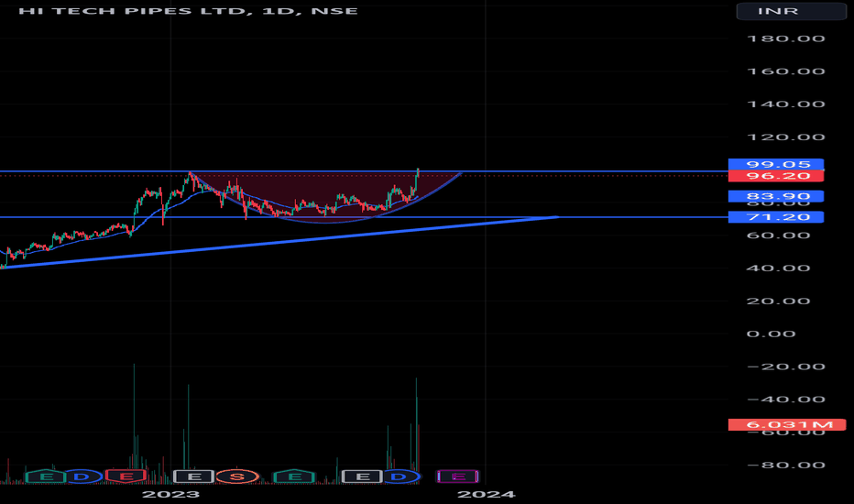The width and height of the screenshot is (854, 504).
Task: Select the 0.00 price axis label
Action: [x=771, y=334]
